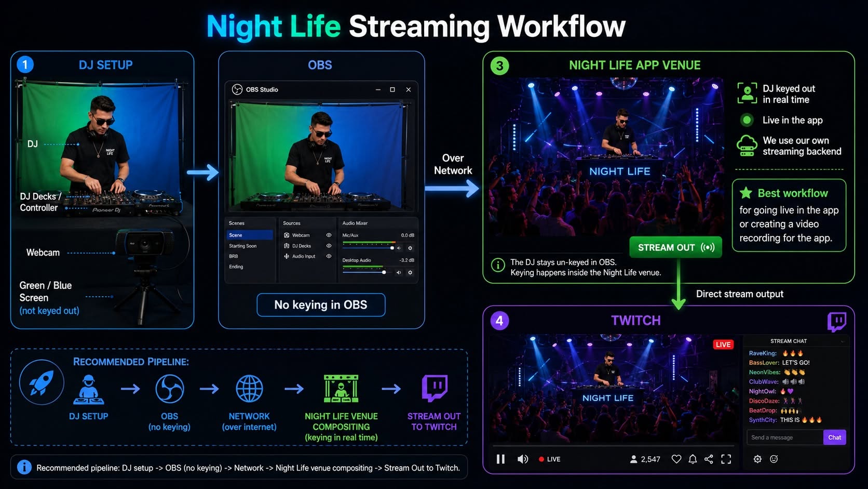Toggle visibility eye for DJ Decks source
Viewport: 868px width, 489px height.
click(329, 246)
